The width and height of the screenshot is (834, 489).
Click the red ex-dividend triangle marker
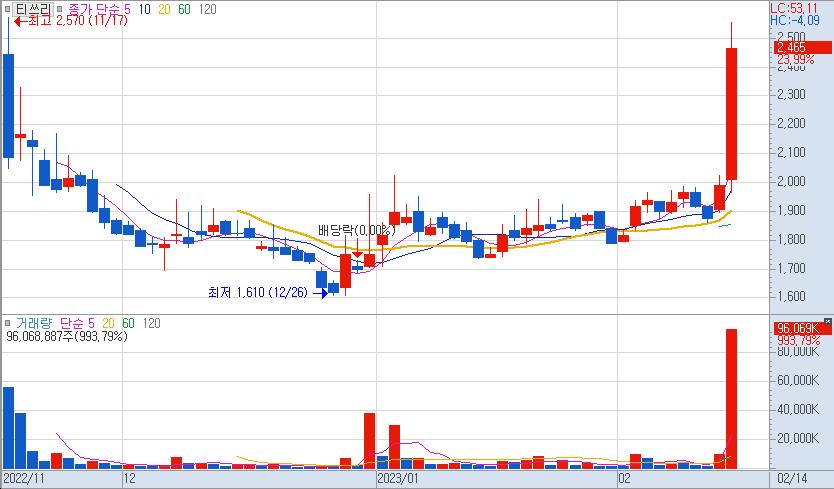click(357, 255)
